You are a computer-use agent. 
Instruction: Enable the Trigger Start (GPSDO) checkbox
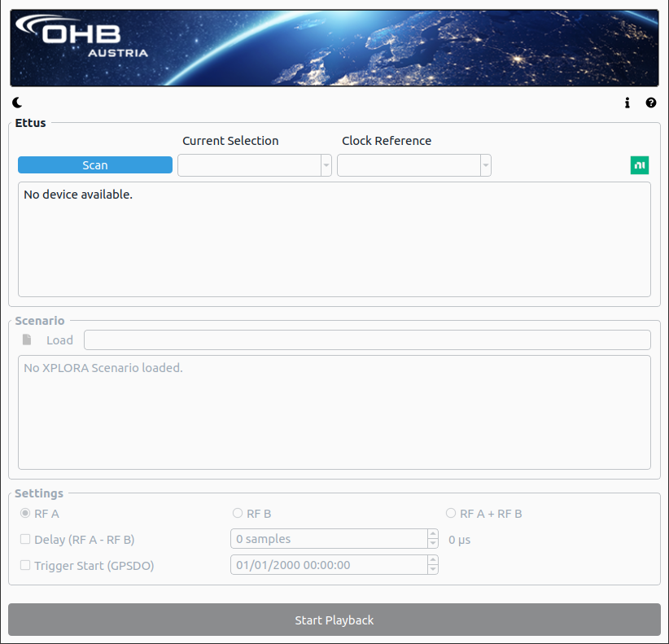pyautogui.click(x=25, y=565)
